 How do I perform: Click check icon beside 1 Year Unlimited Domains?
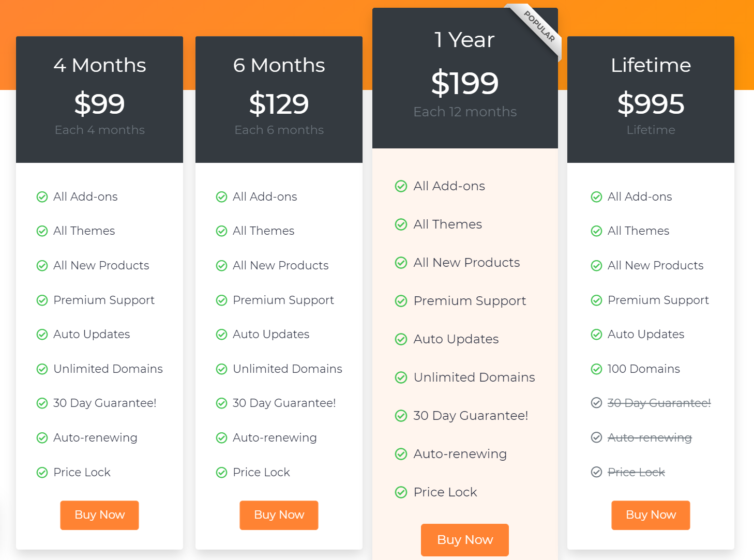click(401, 377)
